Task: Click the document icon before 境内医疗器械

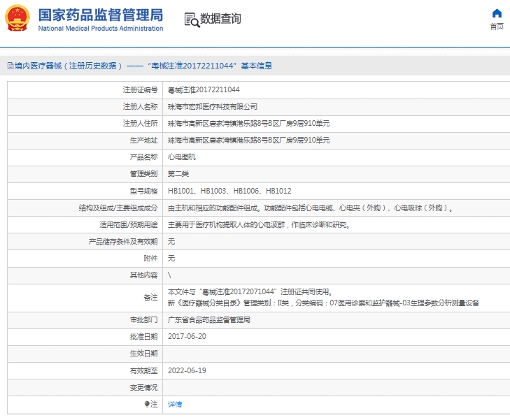Action: 10,66
